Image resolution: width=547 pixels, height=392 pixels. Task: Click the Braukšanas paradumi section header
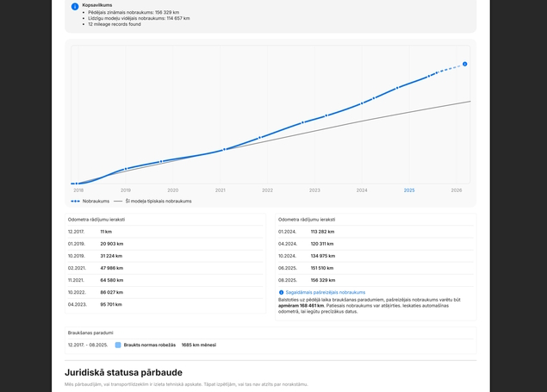(x=90, y=333)
